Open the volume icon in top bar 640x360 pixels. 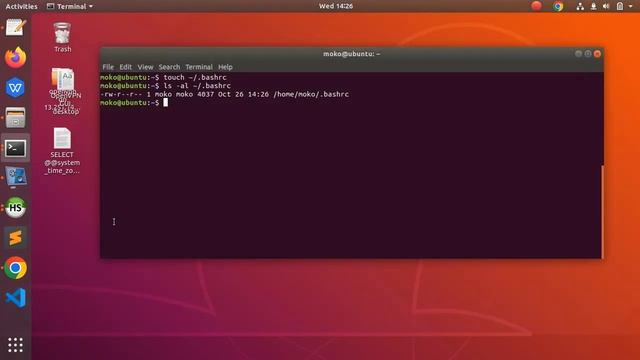coord(606,6)
